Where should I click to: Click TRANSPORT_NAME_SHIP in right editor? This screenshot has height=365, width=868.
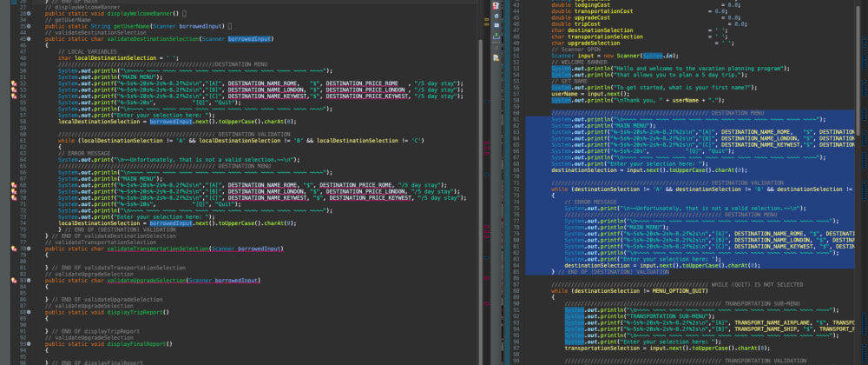coord(766,329)
